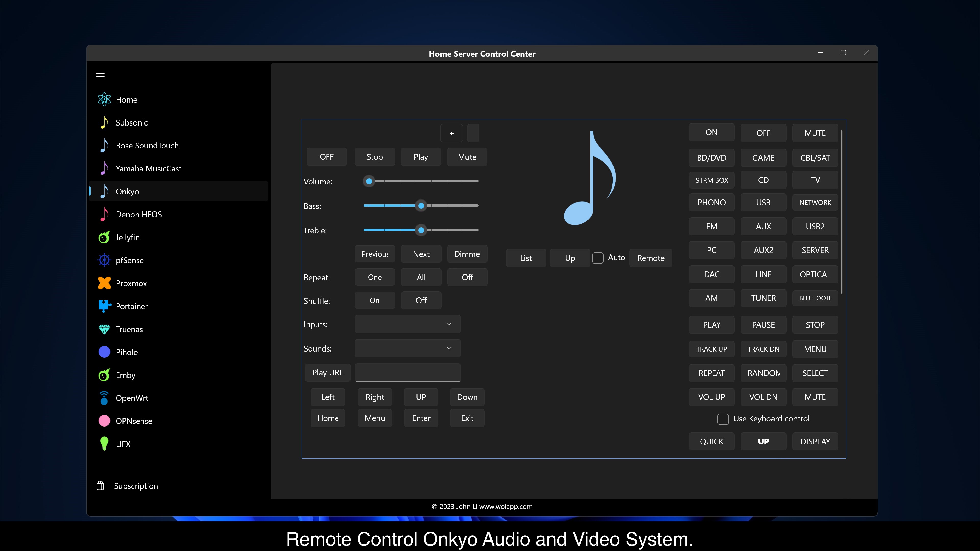The image size is (980, 551).
Task: Enable the Auto checkbox
Action: coord(598,258)
